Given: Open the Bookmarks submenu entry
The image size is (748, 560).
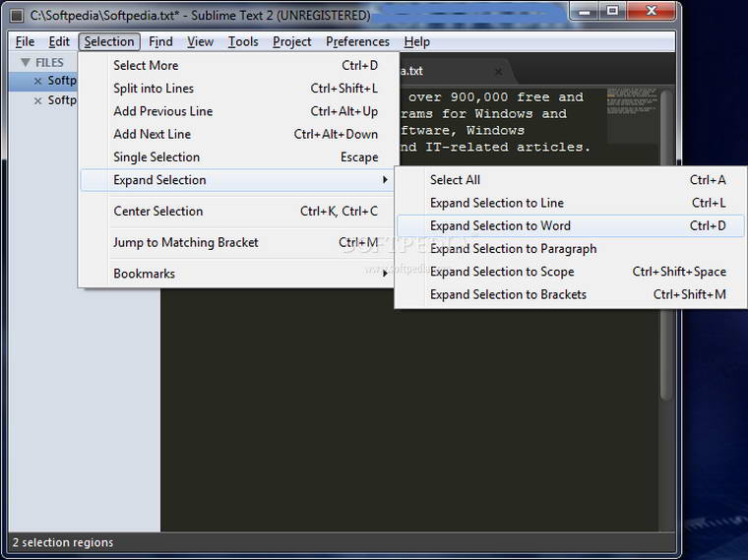Looking at the screenshot, I should coord(238,274).
